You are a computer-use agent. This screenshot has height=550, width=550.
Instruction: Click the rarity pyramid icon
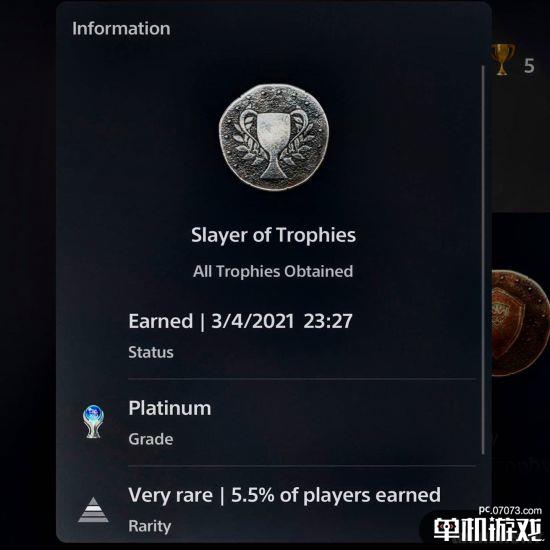pyautogui.click(x=93, y=510)
